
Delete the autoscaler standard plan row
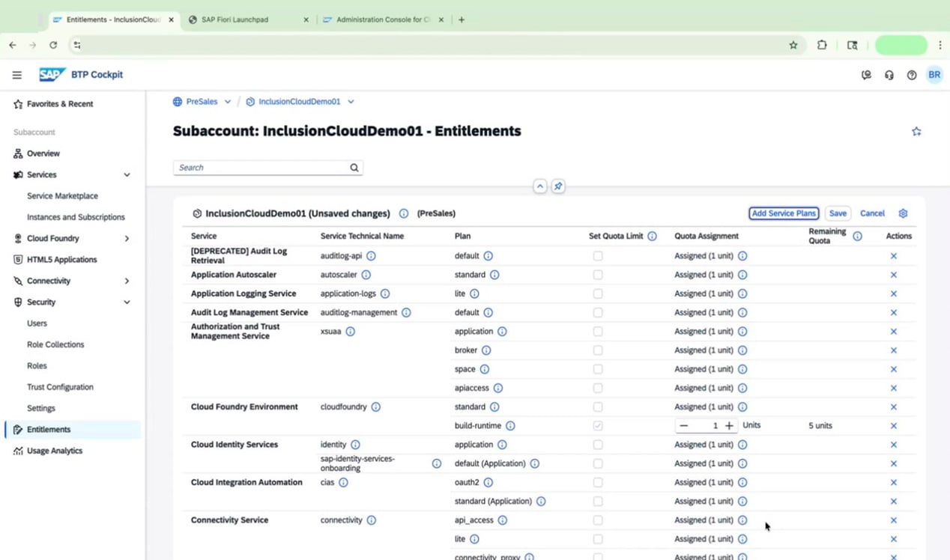[894, 275]
